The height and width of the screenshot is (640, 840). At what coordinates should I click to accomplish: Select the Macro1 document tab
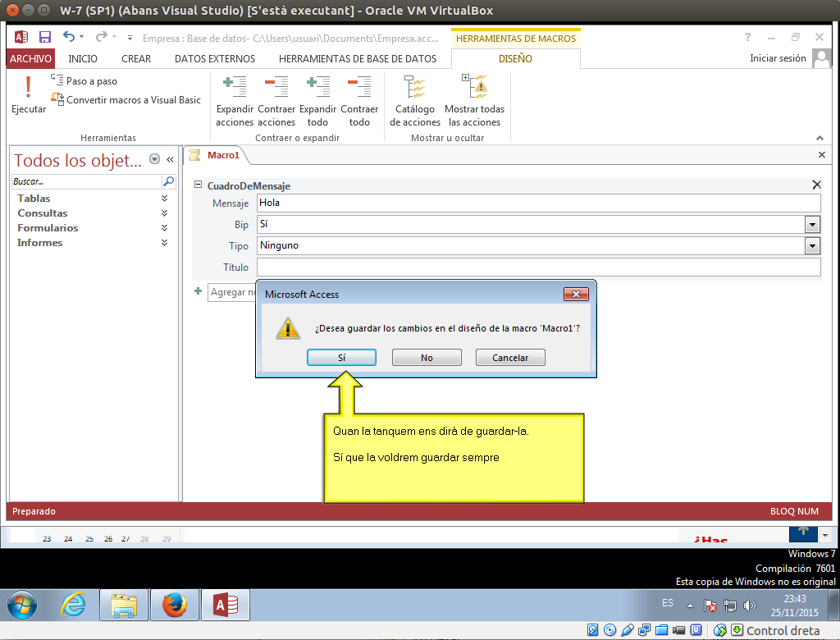217,155
